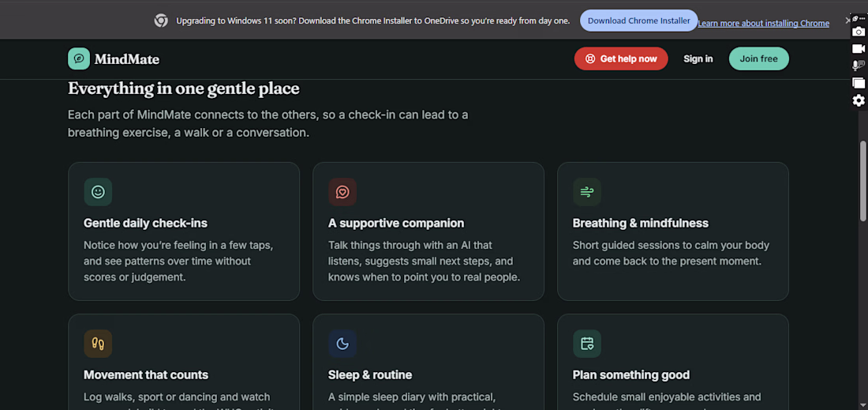868x410 pixels.
Task: Click the Get help now button
Action: tap(621, 58)
